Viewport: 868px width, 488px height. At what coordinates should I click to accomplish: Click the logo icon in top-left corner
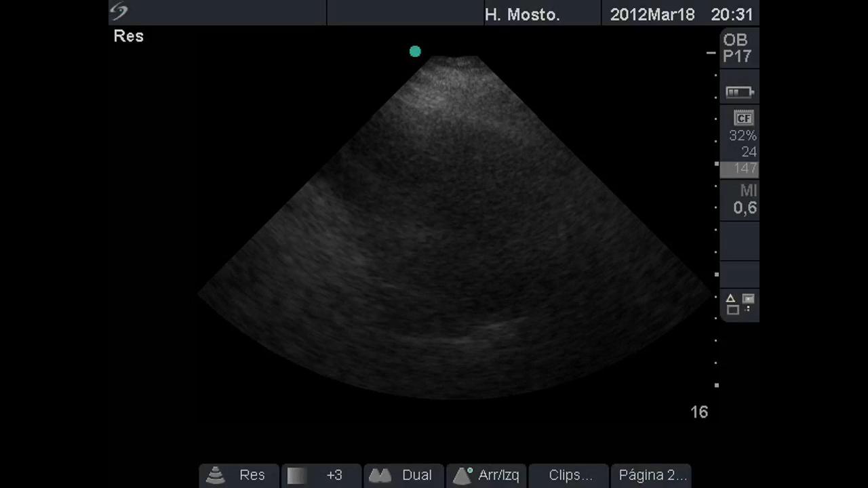(x=119, y=12)
